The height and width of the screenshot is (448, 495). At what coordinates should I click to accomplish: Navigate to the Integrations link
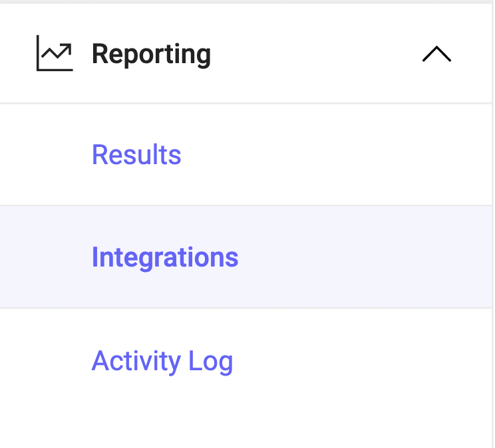coord(165,257)
